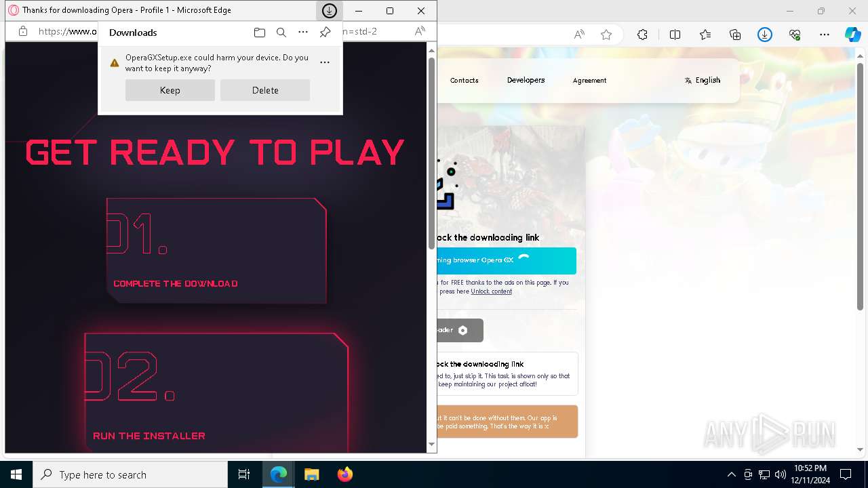Open Extensions puzzle icon

tap(642, 35)
